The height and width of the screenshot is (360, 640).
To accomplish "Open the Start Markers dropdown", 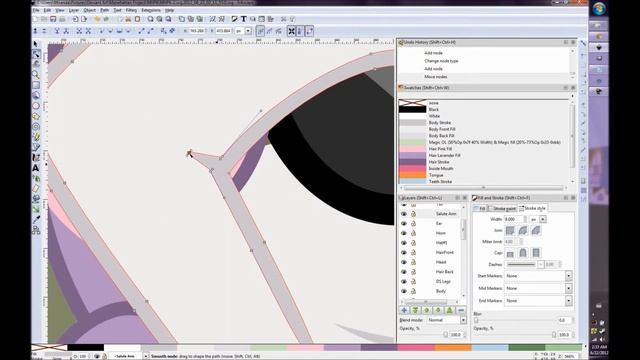I will [x=568, y=276].
